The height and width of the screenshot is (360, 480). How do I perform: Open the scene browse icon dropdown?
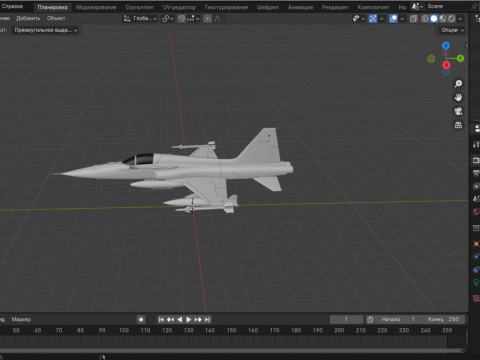point(417,6)
